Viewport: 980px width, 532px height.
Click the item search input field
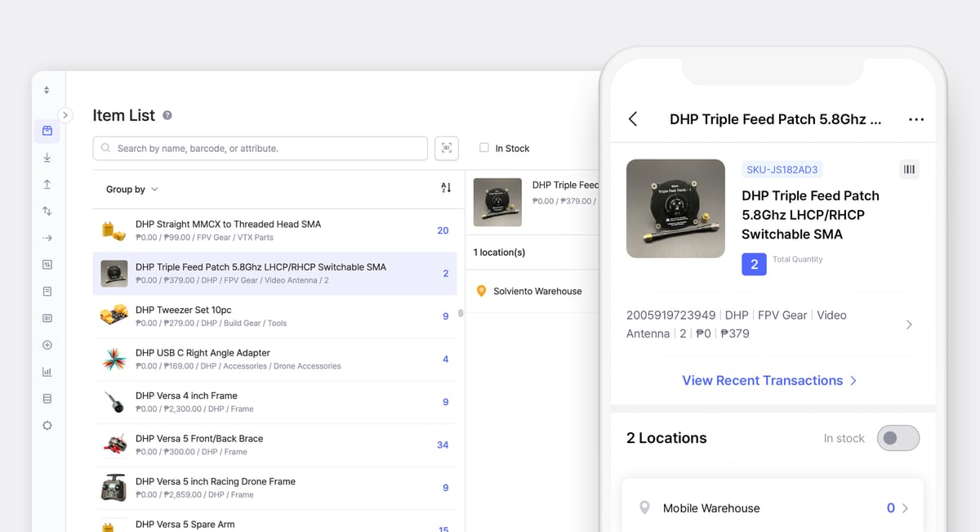point(261,148)
